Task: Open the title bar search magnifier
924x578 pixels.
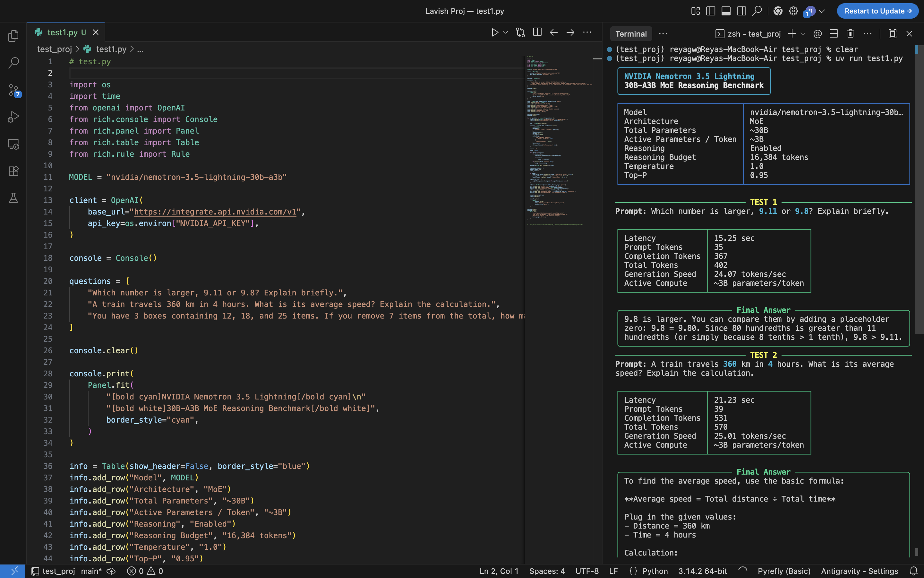Action: (757, 11)
